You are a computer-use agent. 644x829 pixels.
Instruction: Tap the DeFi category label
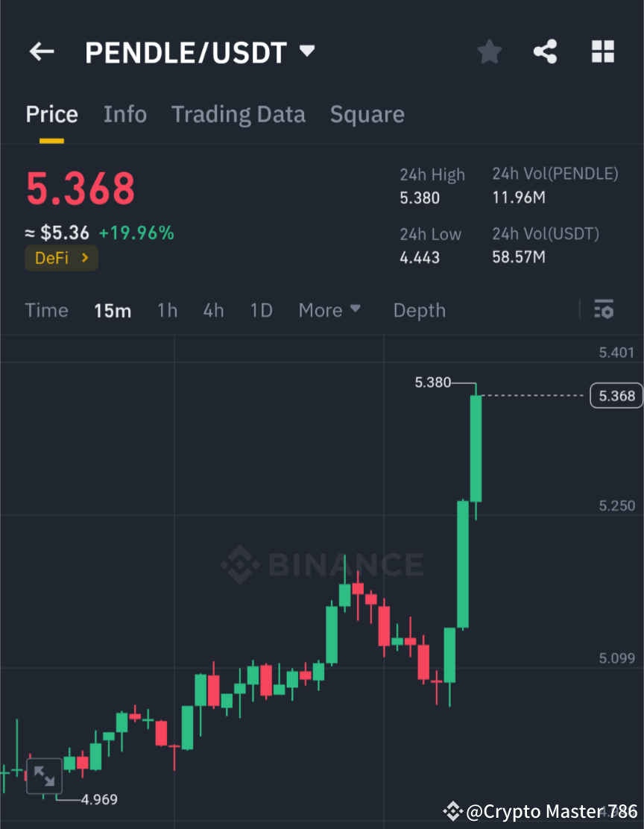[x=52, y=257]
